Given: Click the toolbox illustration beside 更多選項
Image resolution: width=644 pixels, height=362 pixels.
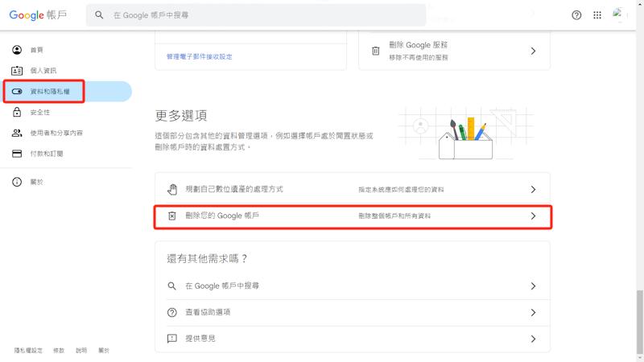Looking at the screenshot, I should tap(466, 134).
